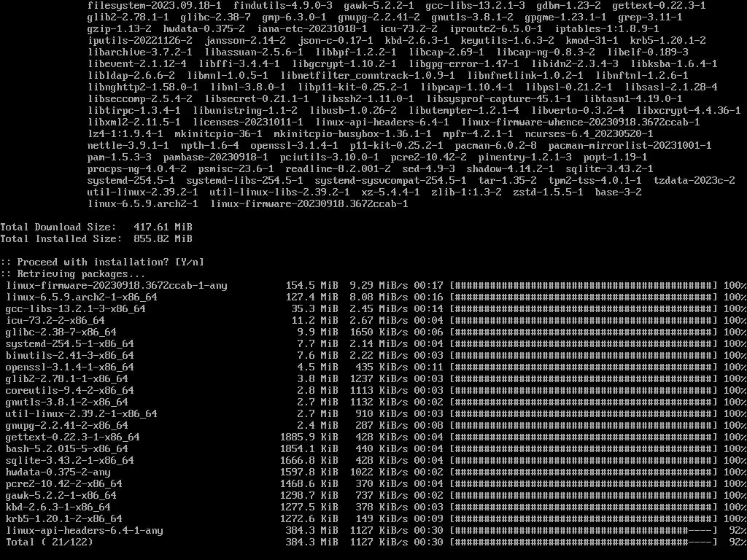This screenshot has width=747, height=560.
Task: Click the "Retrieving packages..." status line
Action: [73, 274]
